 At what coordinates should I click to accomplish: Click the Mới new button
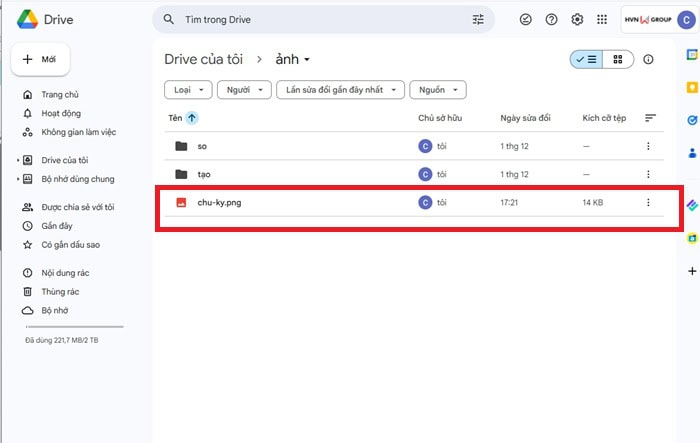40,59
